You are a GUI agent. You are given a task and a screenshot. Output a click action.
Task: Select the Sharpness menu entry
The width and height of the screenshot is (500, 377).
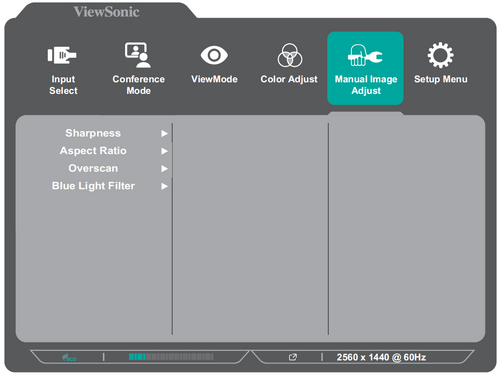pyautogui.click(x=93, y=133)
